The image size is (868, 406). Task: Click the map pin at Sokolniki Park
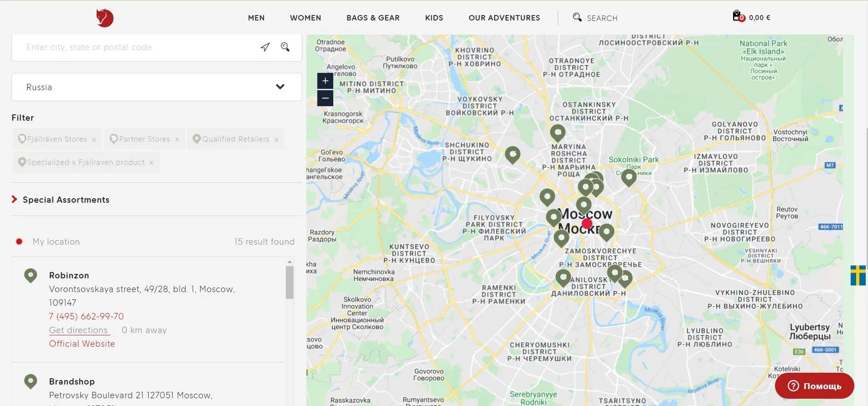629,177
